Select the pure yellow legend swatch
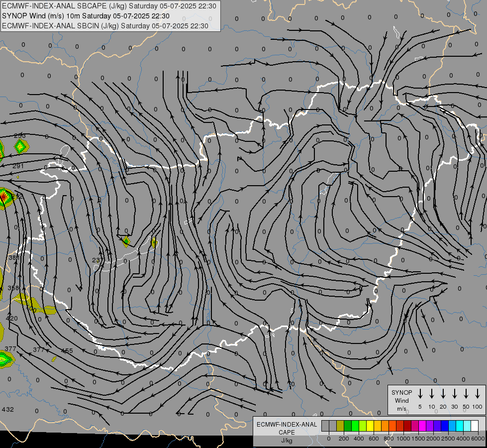Screen dimensions: 487x448 370,426
